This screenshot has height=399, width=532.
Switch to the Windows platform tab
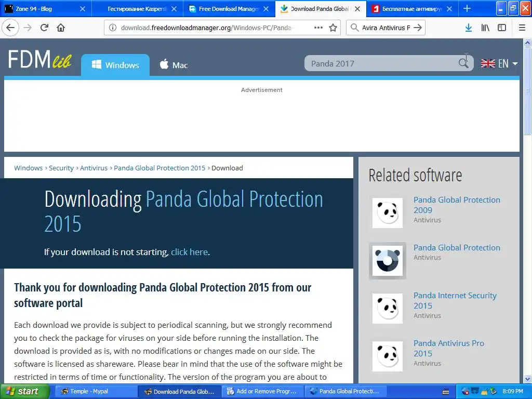pyautogui.click(x=115, y=65)
